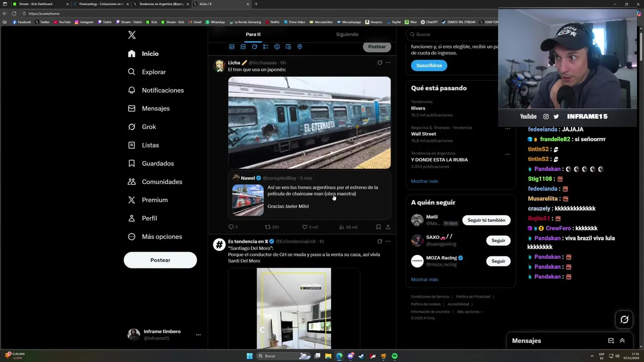Open Guardados bookmarks in the sidebar

[x=151, y=163]
